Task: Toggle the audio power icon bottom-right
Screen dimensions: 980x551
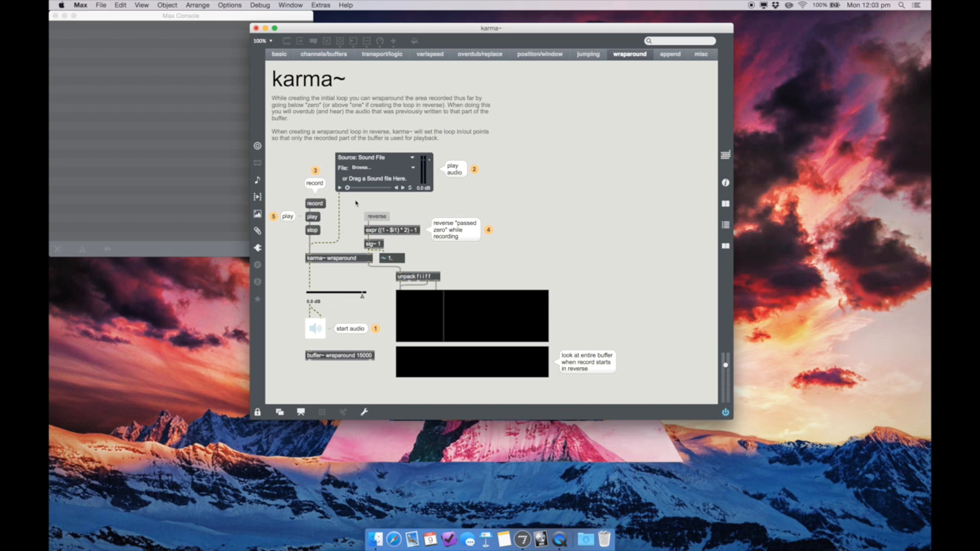Action: [x=725, y=412]
